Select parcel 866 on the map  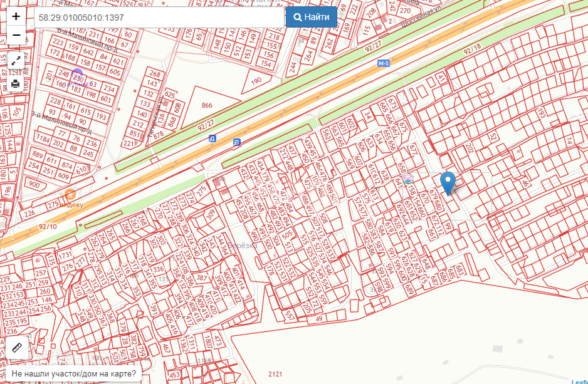click(207, 105)
